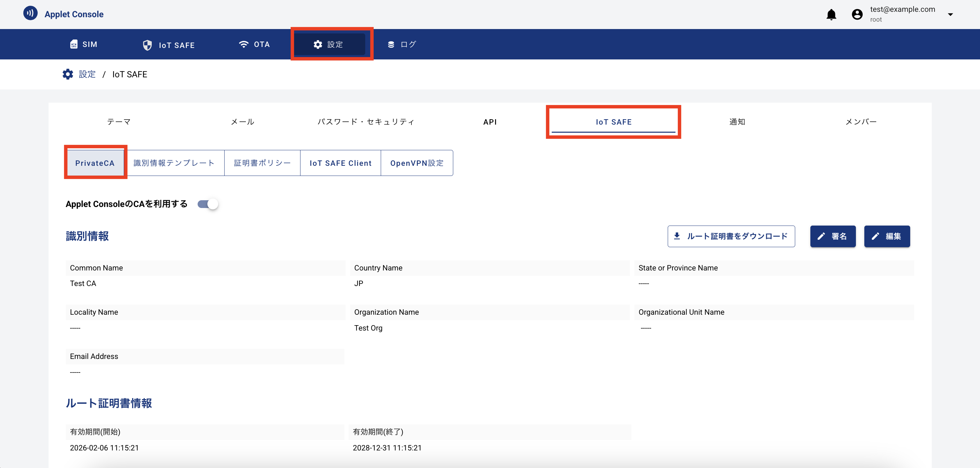Image resolution: width=980 pixels, height=468 pixels.
Task: Click the ルート証明書をダウンロード button
Action: click(x=731, y=236)
